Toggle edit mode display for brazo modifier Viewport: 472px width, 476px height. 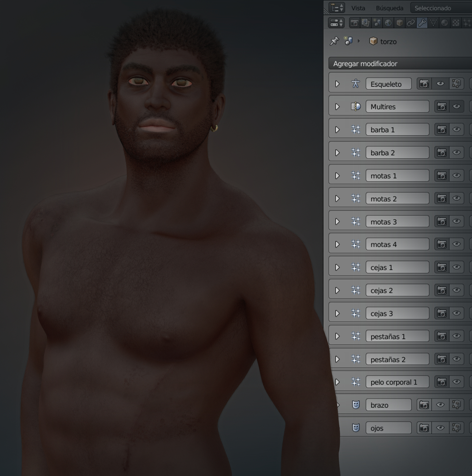[x=456, y=405]
